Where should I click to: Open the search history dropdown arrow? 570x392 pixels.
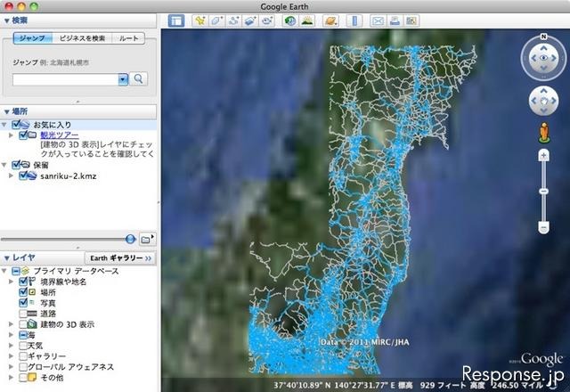pos(123,79)
